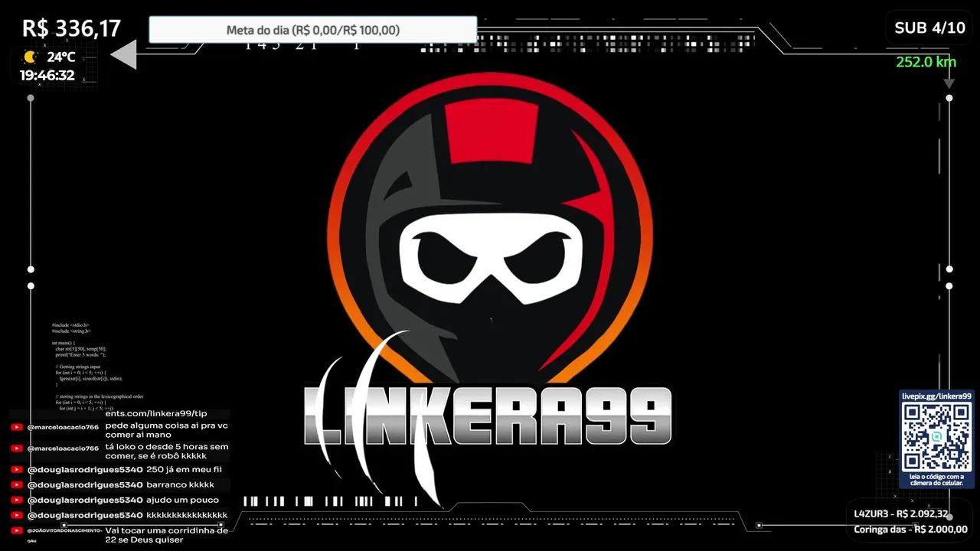Click the "Meta do dia" goal progress bar
Viewport: 980px width, 551px height.
point(312,30)
